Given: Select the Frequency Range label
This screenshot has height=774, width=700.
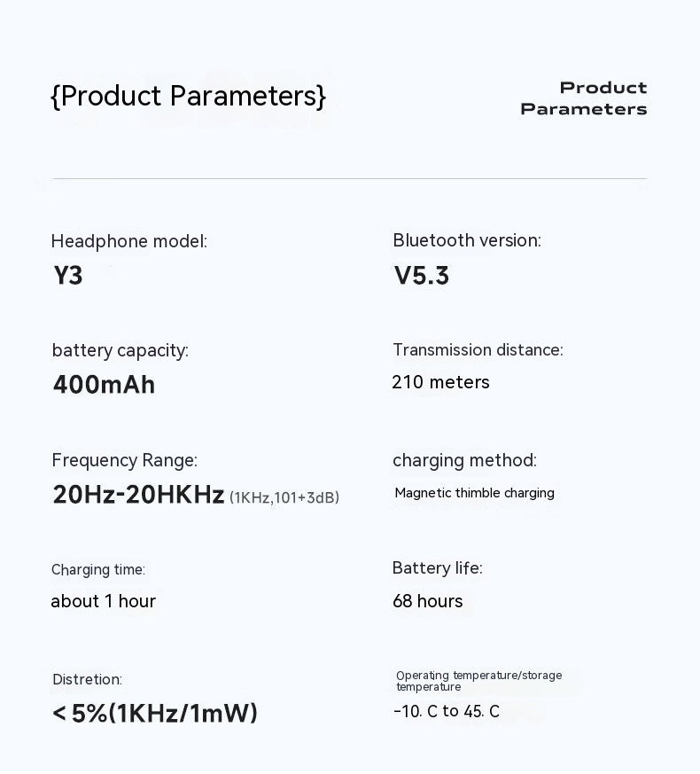Looking at the screenshot, I should 125,460.
